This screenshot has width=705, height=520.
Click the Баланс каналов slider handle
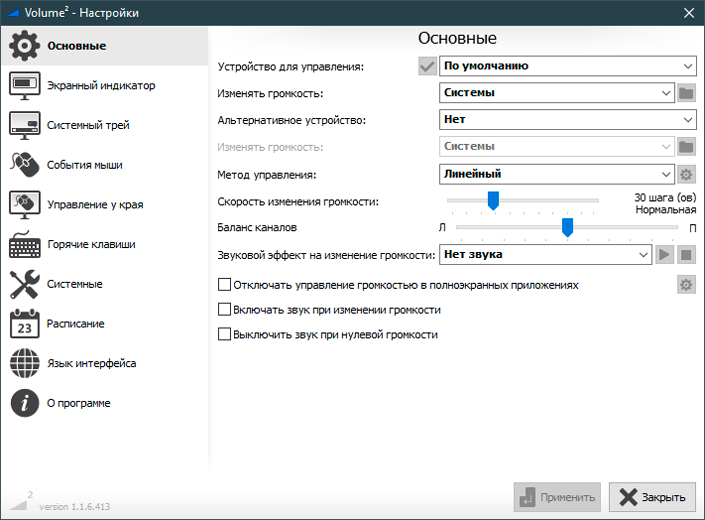point(567,227)
